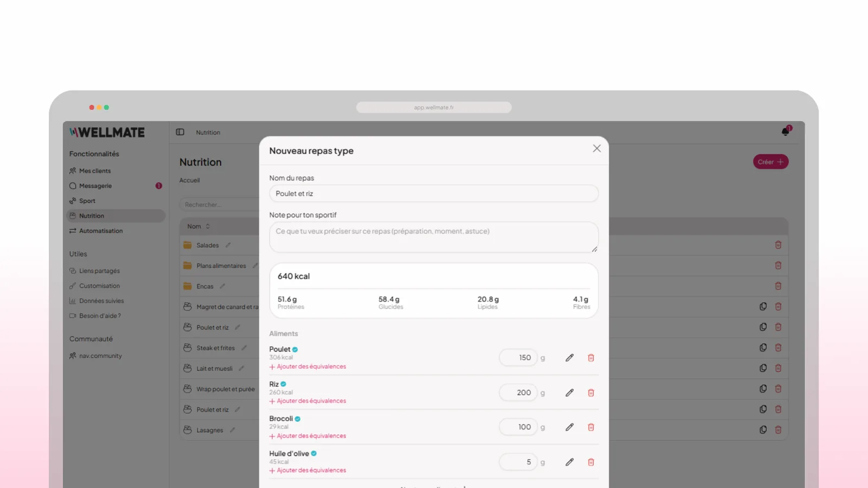The width and height of the screenshot is (868, 488).
Task: Open Wrap poulet et purée row
Action: (226, 389)
